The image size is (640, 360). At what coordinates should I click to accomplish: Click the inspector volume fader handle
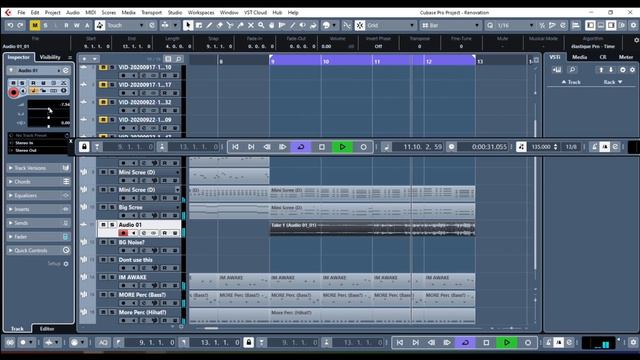(49, 109)
